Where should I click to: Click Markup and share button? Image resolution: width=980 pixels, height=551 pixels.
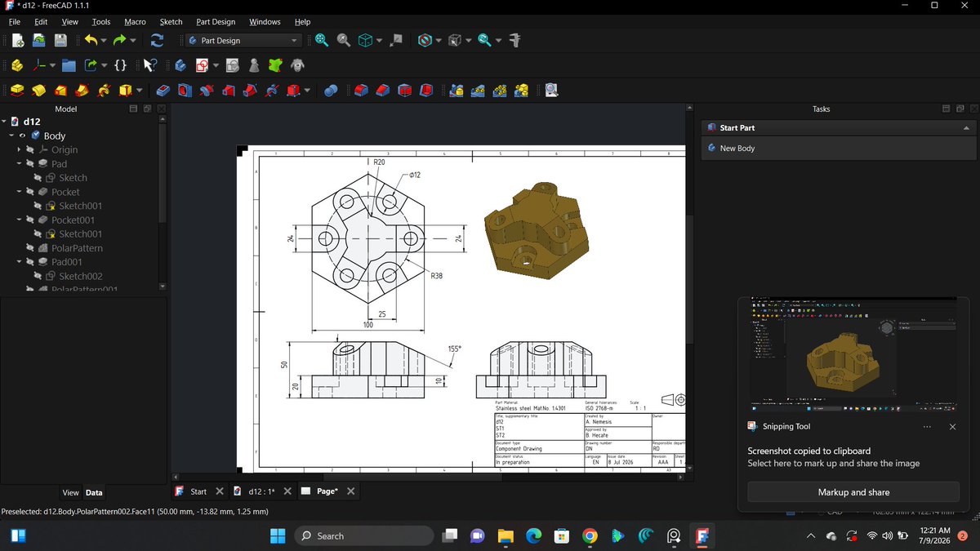coord(853,492)
